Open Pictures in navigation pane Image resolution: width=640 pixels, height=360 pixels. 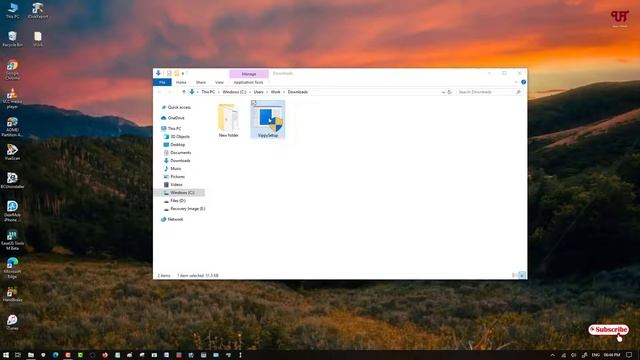click(x=178, y=177)
